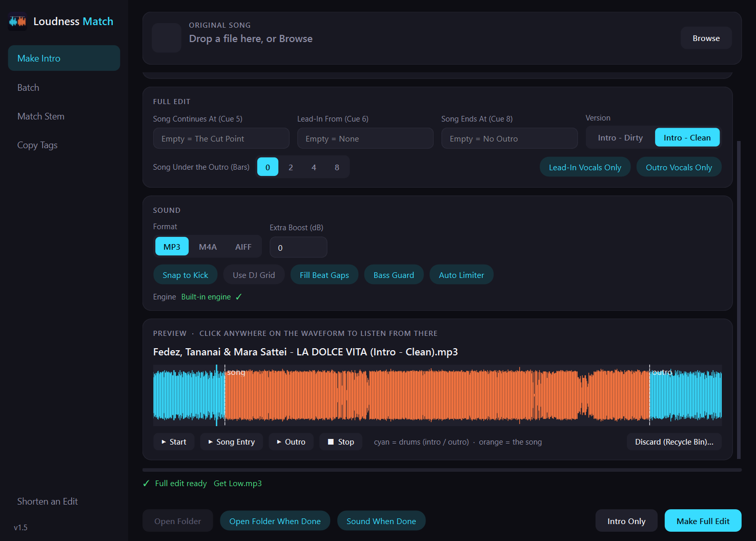
Task: Set Song Under the Outro to 8 bars
Action: pyautogui.click(x=337, y=167)
